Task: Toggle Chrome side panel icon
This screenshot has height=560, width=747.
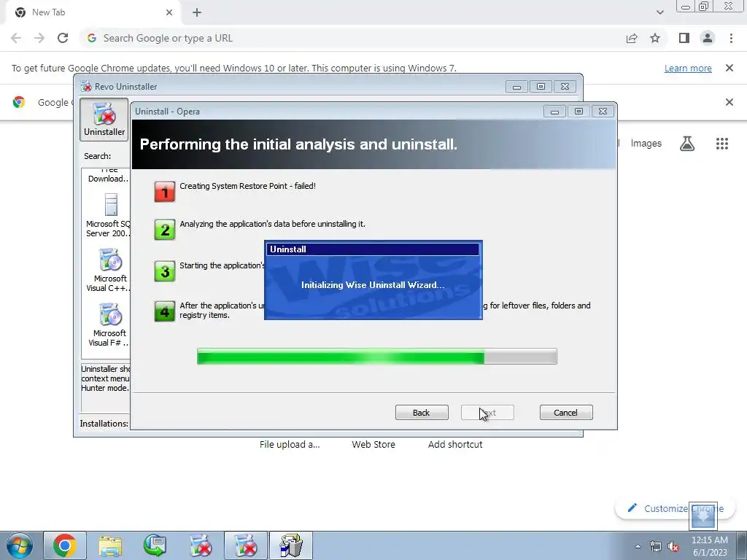Action: point(684,38)
